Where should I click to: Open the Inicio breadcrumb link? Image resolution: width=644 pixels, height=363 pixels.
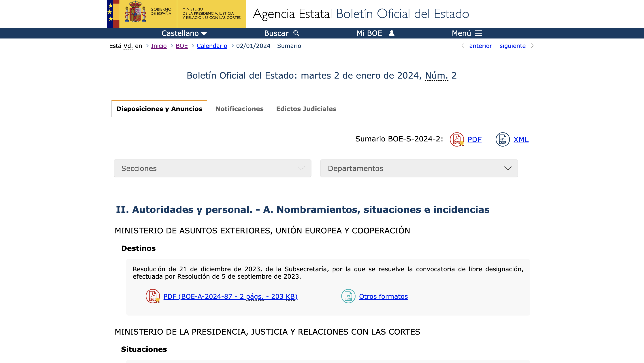coord(159,46)
